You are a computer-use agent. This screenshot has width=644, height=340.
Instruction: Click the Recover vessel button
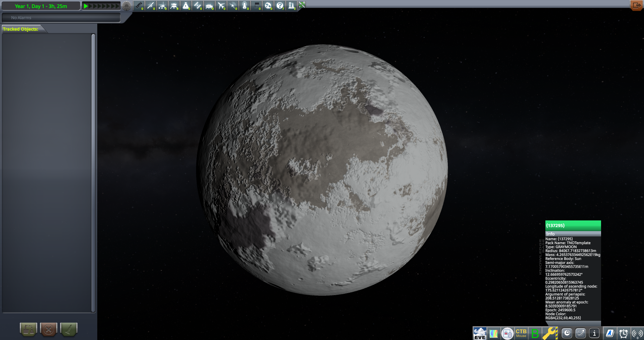click(x=29, y=329)
